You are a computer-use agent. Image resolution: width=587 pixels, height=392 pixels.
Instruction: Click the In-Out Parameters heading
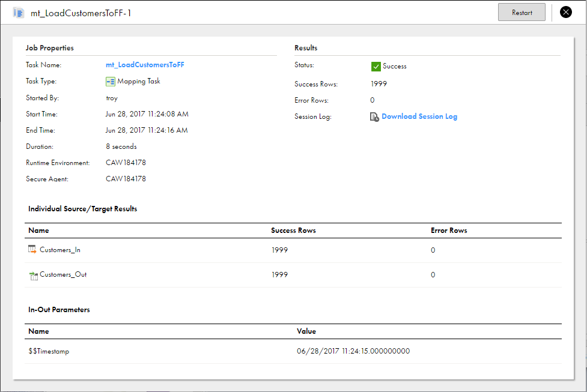click(59, 310)
